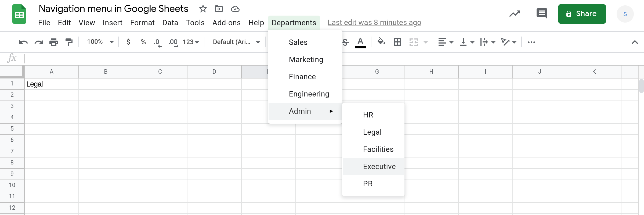Image resolution: width=644 pixels, height=215 pixels.
Task: Format as percent
Action: [x=143, y=42]
